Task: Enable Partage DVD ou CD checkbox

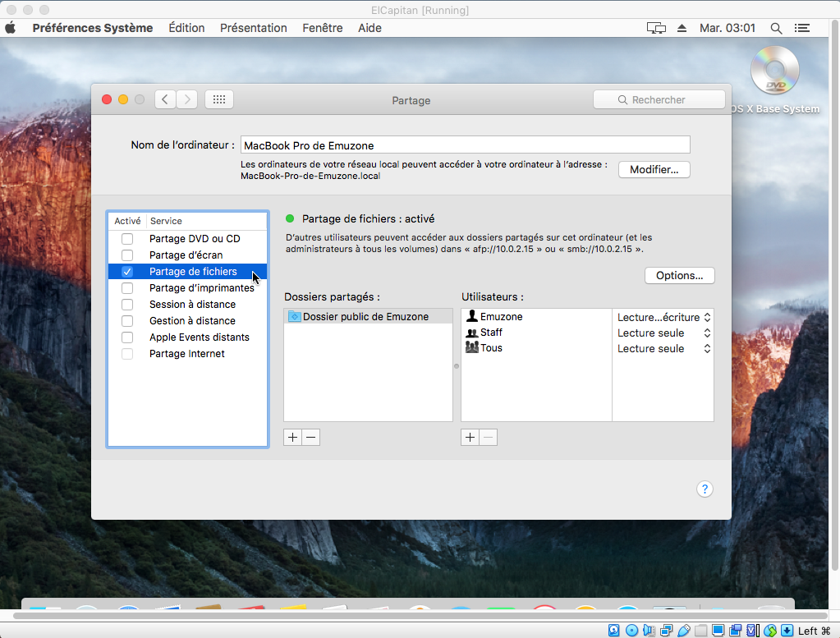Action: pos(127,238)
